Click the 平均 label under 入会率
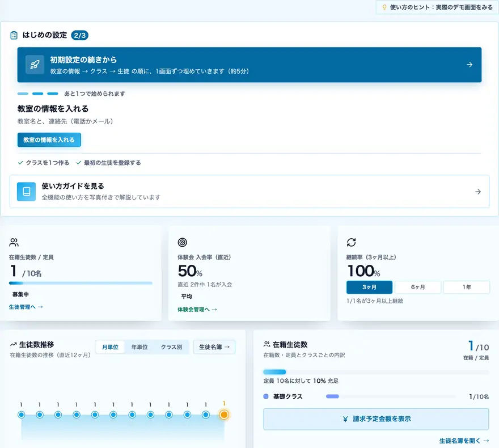Viewport: 499px width, 448px height. (187, 296)
